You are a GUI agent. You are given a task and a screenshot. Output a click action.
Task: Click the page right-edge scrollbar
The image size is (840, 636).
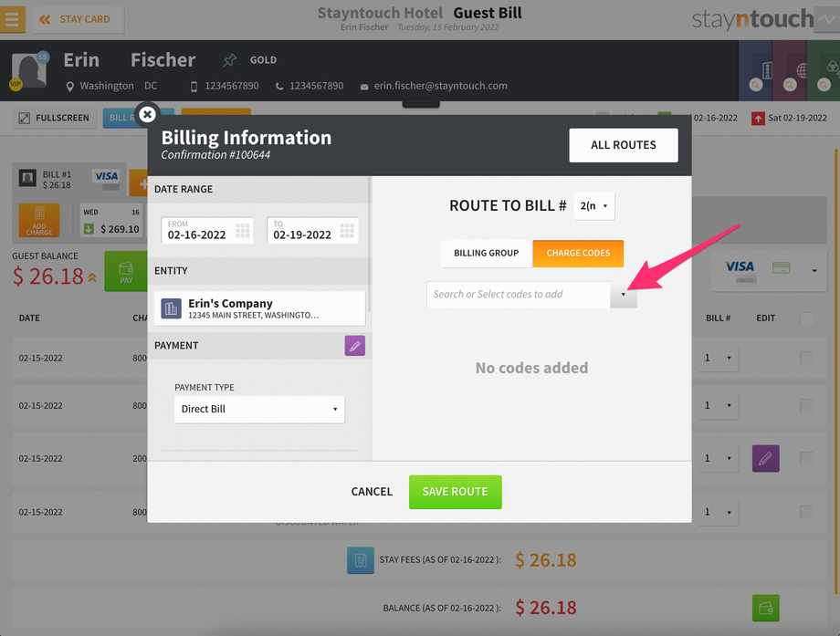(835, 372)
